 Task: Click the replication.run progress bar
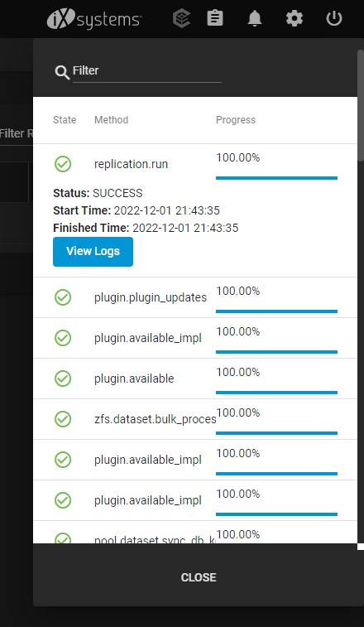click(x=276, y=178)
